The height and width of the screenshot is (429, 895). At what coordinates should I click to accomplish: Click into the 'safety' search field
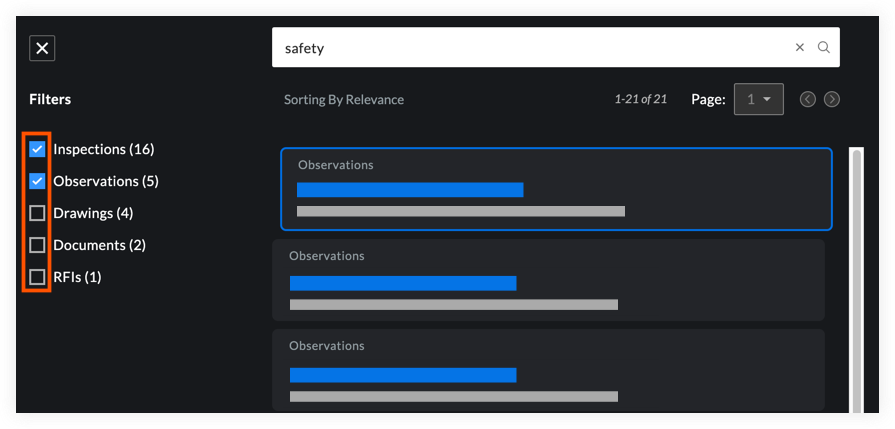tap(530, 47)
